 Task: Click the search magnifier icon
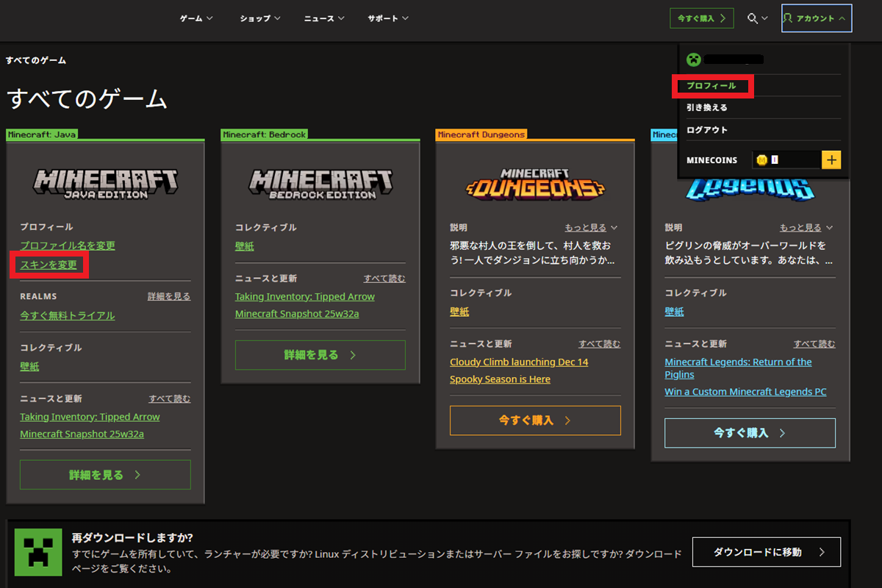753,18
